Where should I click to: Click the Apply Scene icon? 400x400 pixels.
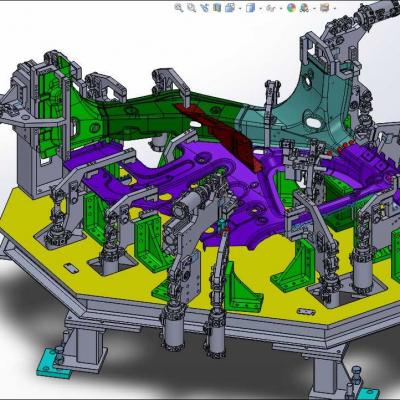point(304,8)
